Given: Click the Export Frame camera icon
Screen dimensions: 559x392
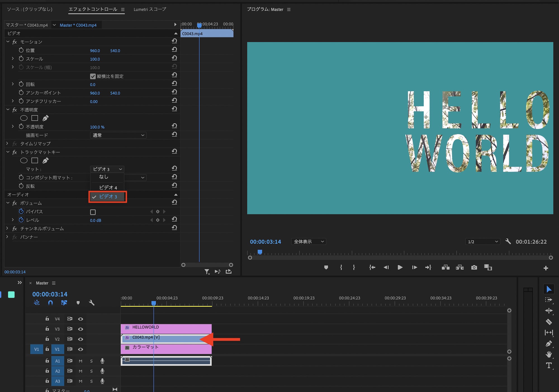Looking at the screenshot, I should (x=474, y=268).
